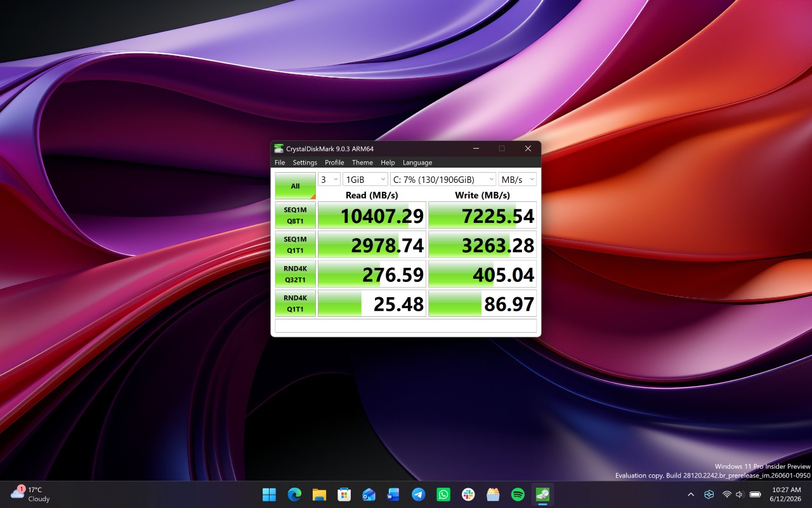
Task: Run the RND4K Q1T1 test
Action: click(295, 303)
